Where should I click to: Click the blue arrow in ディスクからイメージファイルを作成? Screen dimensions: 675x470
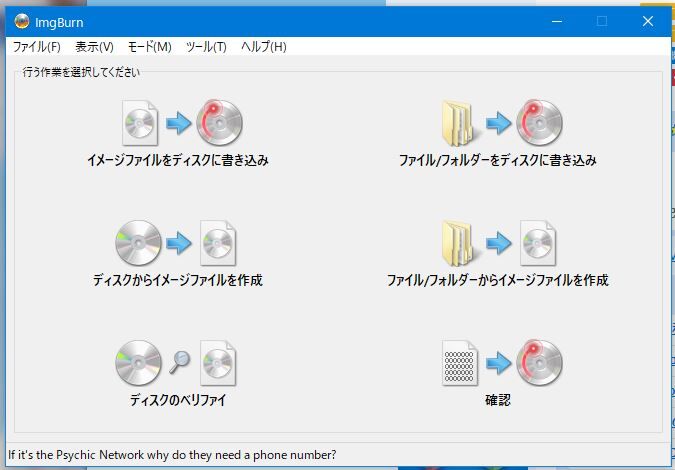pyautogui.click(x=179, y=244)
